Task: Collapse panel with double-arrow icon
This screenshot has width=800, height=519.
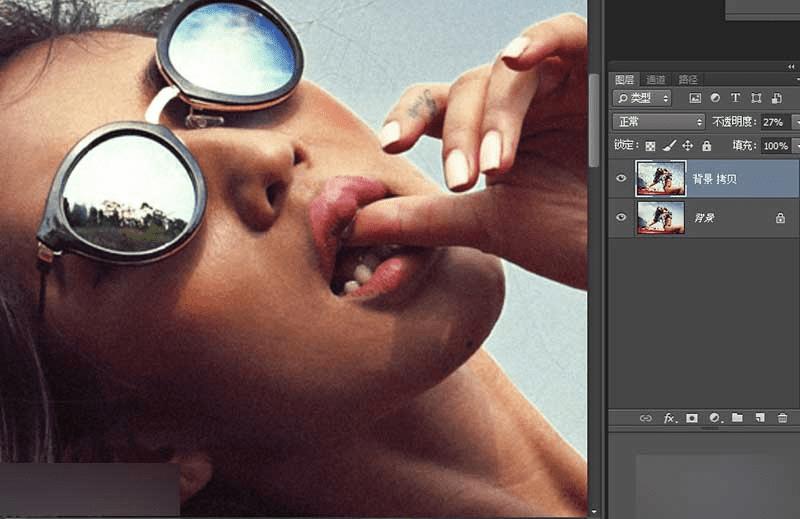Action: point(791,67)
